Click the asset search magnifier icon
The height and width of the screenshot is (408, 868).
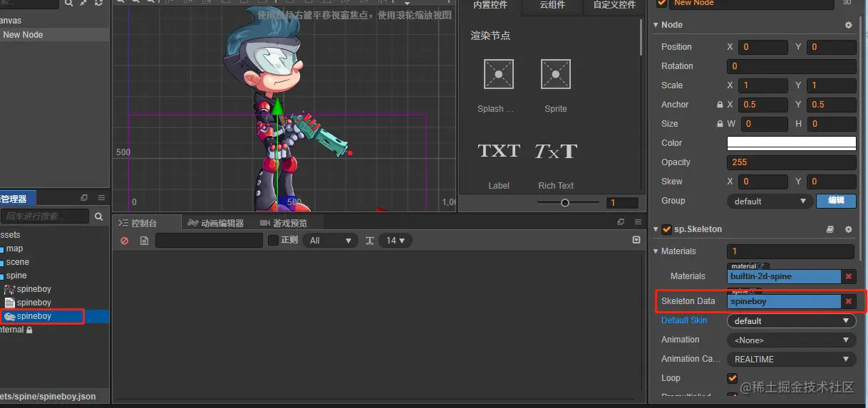click(x=98, y=216)
